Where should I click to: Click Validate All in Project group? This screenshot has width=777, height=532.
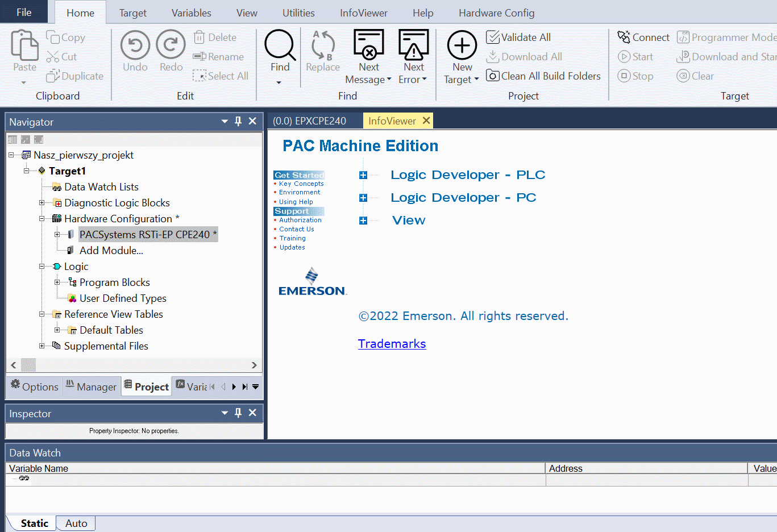(518, 38)
